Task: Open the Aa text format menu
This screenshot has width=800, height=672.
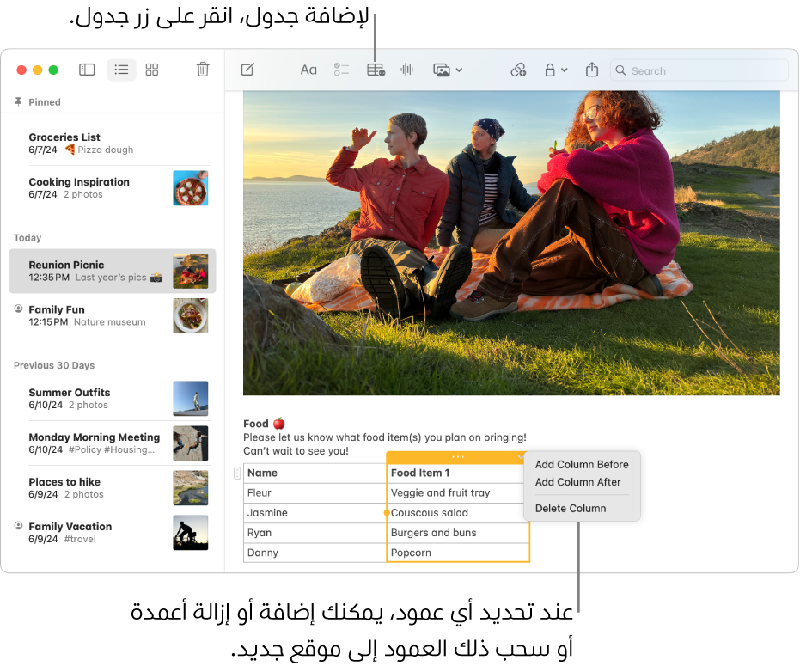Action: (x=308, y=70)
